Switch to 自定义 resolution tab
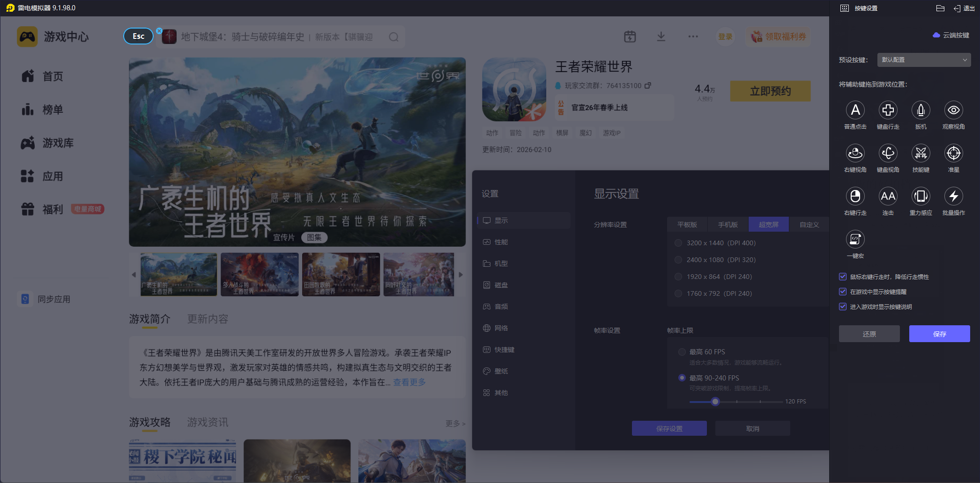This screenshot has height=483, width=980. pyautogui.click(x=809, y=225)
